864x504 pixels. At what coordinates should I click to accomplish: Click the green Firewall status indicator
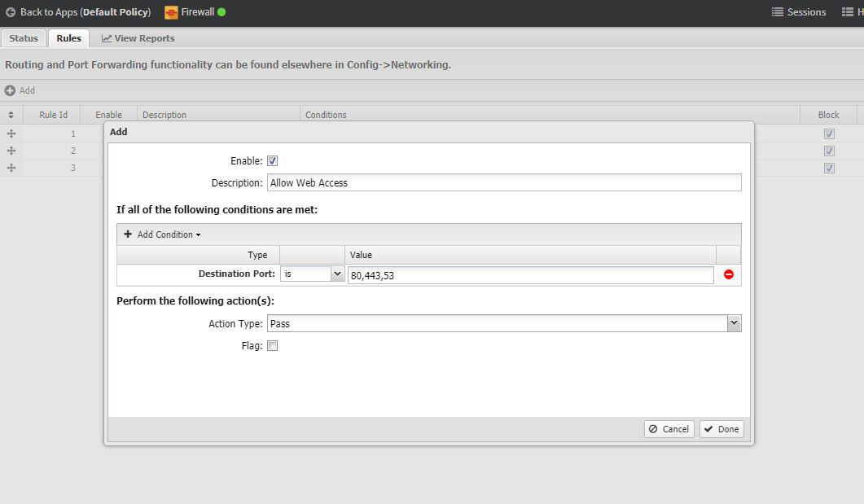tap(221, 12)
